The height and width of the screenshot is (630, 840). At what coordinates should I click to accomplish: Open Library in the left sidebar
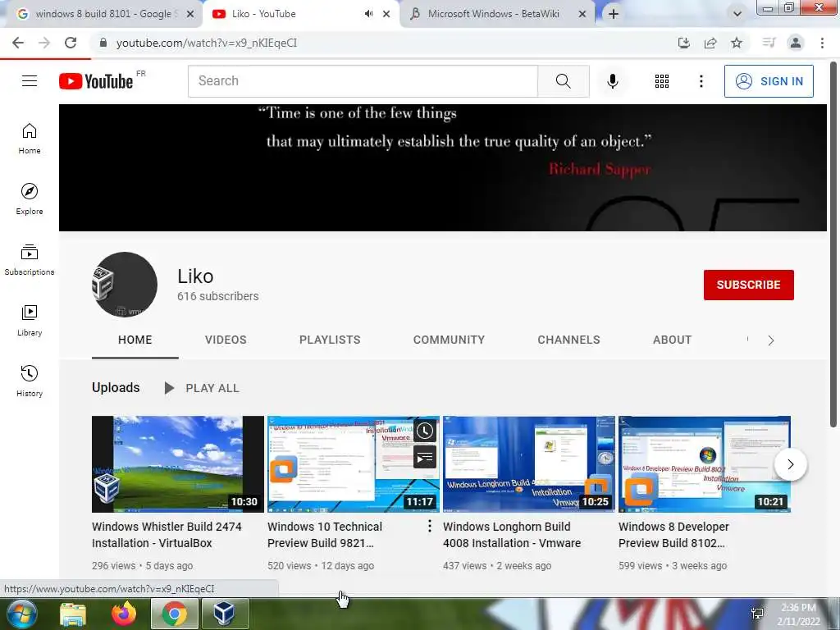(x=30, y=321)
